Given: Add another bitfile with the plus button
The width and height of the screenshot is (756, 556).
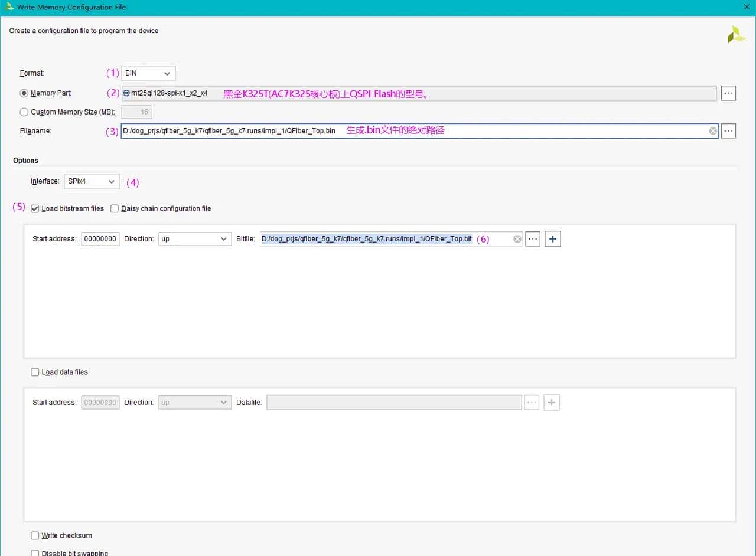Looking at the screenshot, I should 552,239.
